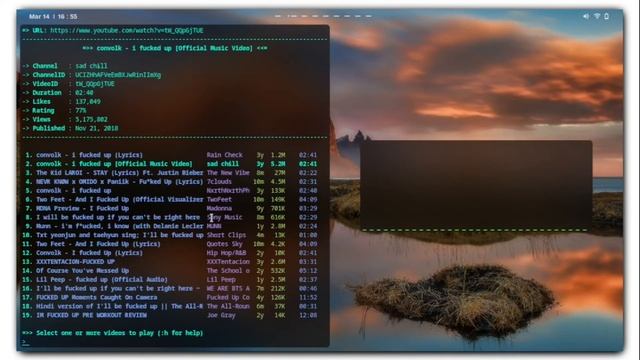Click duration 05:12 of result 14
This screenshot has height=360, width=640.
(x=308, y=271)
